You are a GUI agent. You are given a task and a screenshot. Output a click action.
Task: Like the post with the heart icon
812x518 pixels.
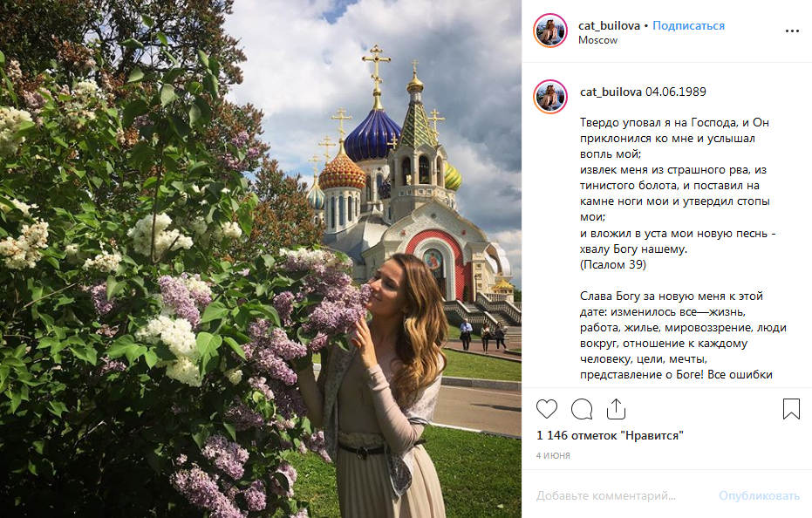point(547,409)
